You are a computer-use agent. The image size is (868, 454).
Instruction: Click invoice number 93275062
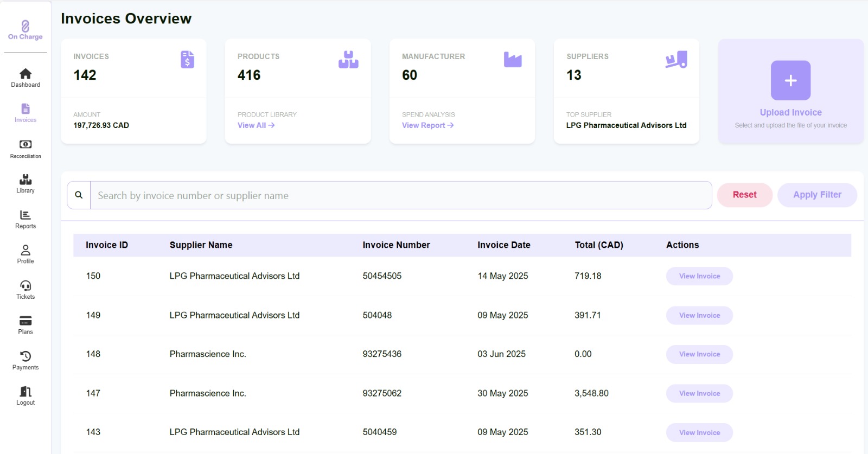pyautogui.click(x=382, y=393)
